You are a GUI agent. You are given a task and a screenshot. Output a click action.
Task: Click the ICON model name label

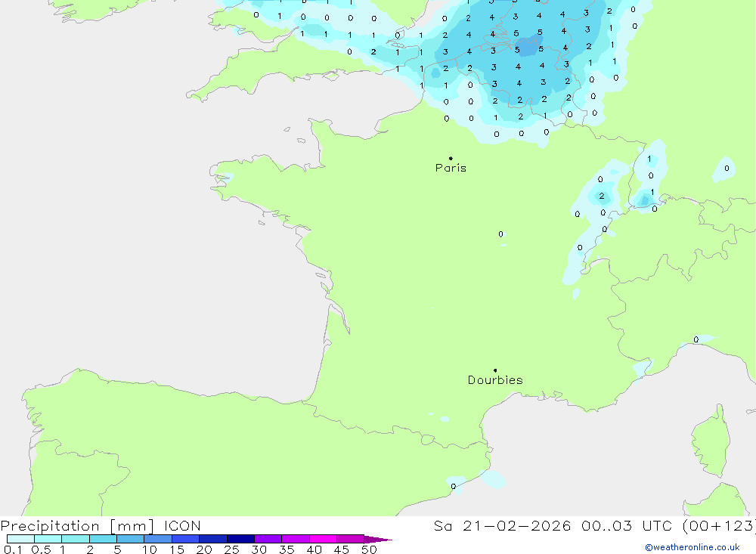pos(182,526)
